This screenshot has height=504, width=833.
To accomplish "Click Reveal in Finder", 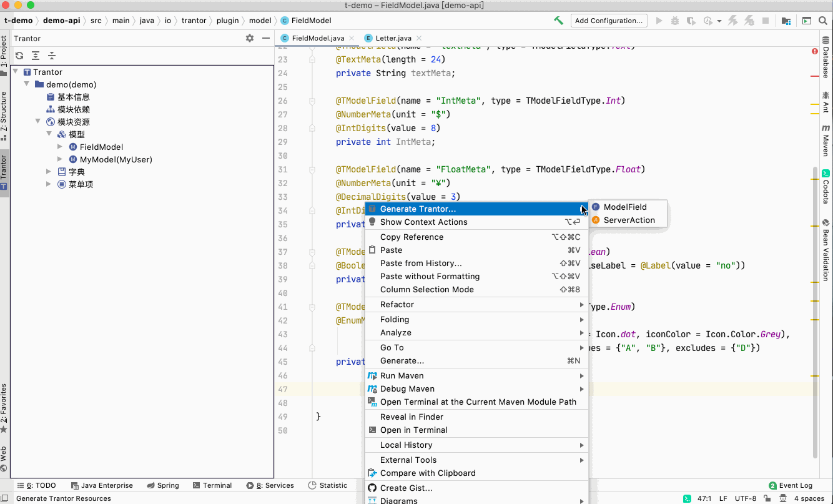I will point(476,417).
